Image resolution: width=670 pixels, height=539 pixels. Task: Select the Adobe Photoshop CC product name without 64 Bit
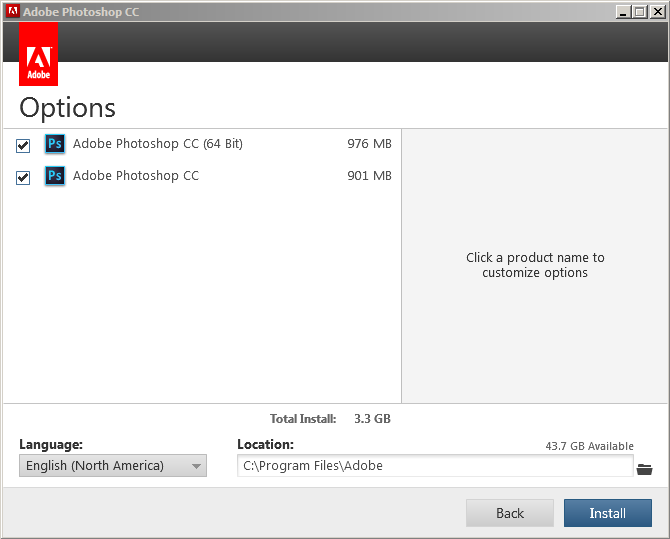[136, 176]
